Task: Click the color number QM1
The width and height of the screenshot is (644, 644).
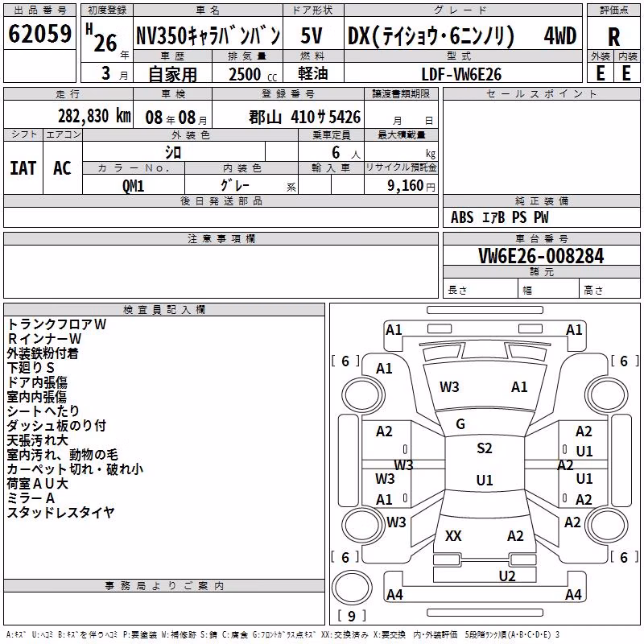Action: [x=133, y=186]
